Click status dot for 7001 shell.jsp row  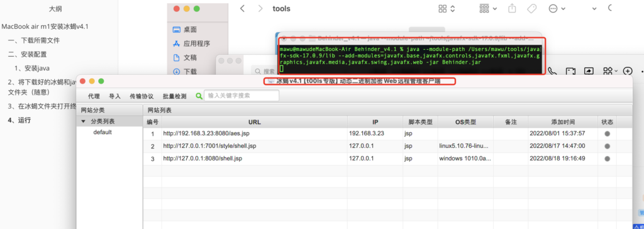point(607,146)
